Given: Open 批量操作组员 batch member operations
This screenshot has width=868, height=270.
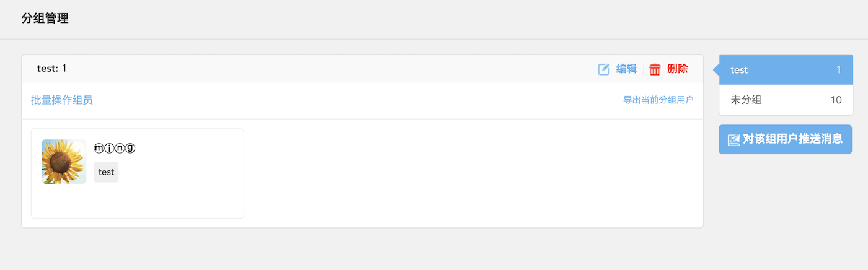Looking at the screenshot, I should [x=62, y=100].
